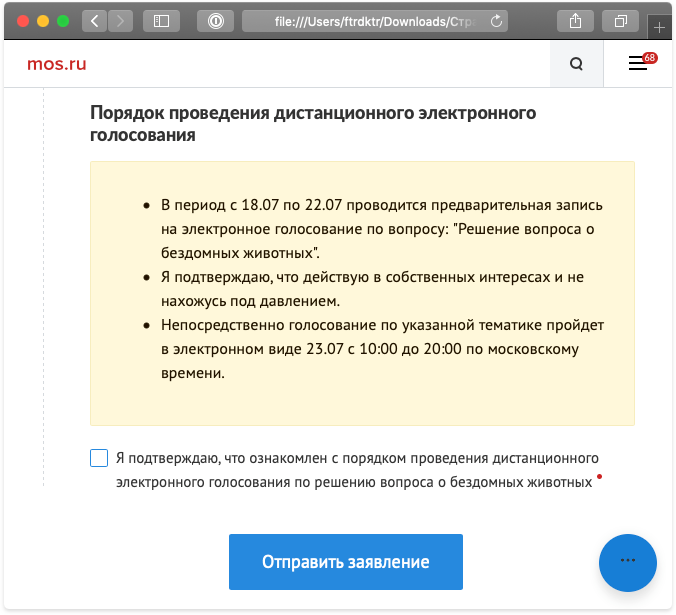Screen dimensions: 676x615
Task: Open the hamburger menu on mos.ru
Action: click(x=637, y=64)
